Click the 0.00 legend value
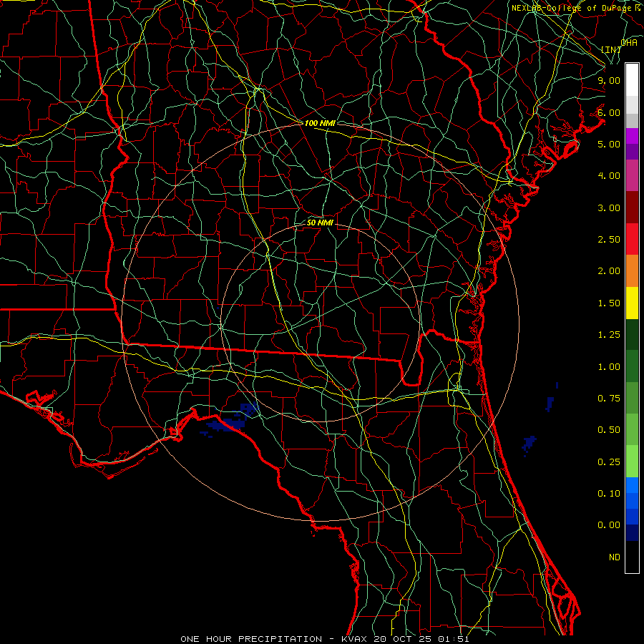Image resolution: width=644 pixels, height=644 pixels. click(x=609, y=525)
